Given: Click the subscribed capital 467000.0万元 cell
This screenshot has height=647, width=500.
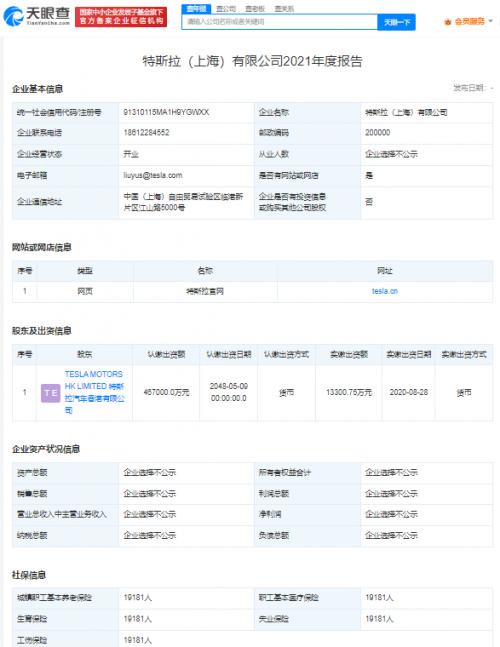Looking at the screenshot, I should tap(166, 392).
